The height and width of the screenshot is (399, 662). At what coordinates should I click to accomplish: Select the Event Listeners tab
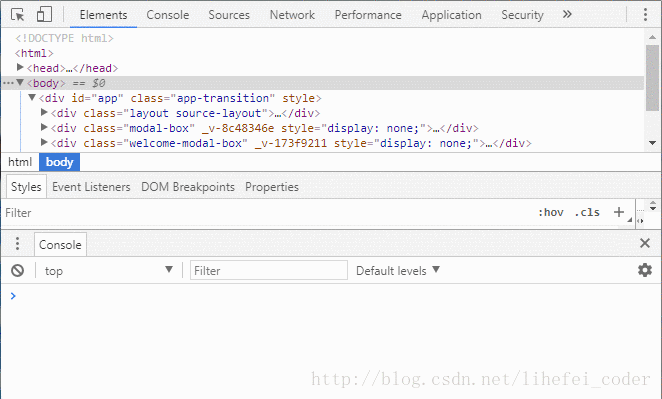click(x=91, y=187)
